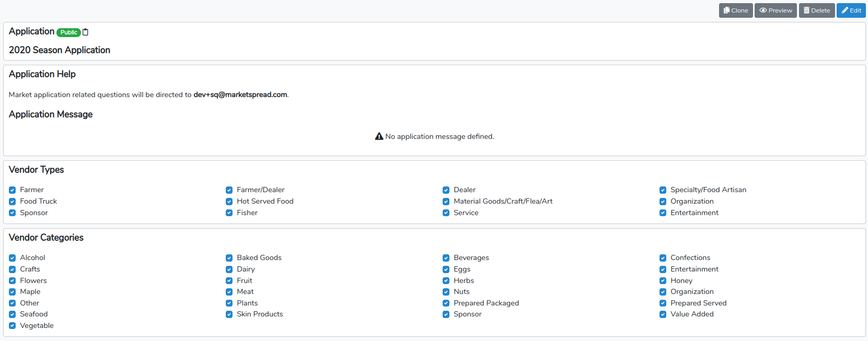Viewport: 868px width, 341px height.
Task: Toggle the Skin Products checkbox
Action: 229,314
